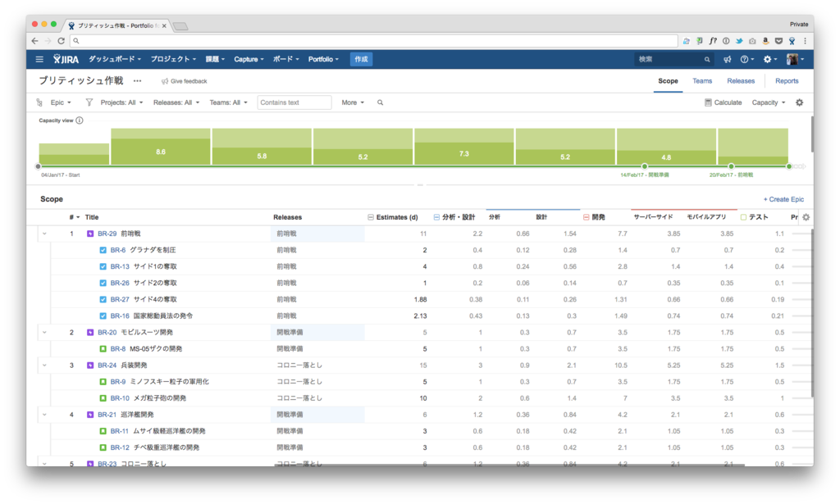Collapse epic BR-20 row
The image size is (840, 504).
[x=44, y=332]
